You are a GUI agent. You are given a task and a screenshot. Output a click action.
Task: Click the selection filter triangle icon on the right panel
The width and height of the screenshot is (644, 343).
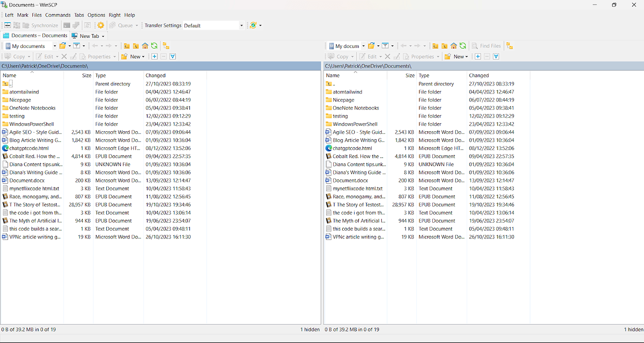tap(496, 56)
